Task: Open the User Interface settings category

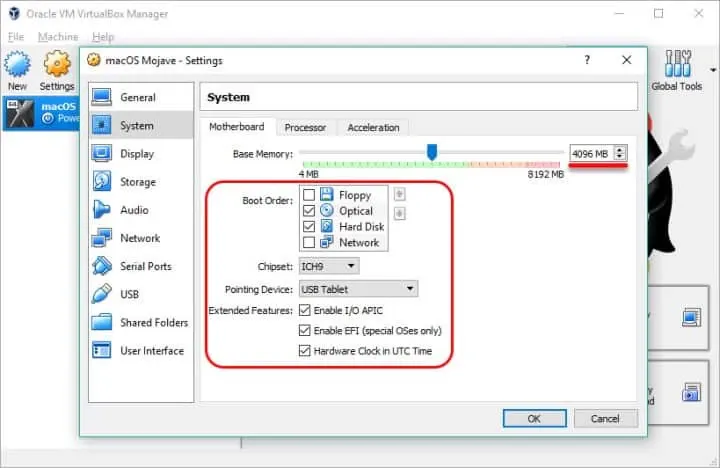Action: [x=141, y=350]
